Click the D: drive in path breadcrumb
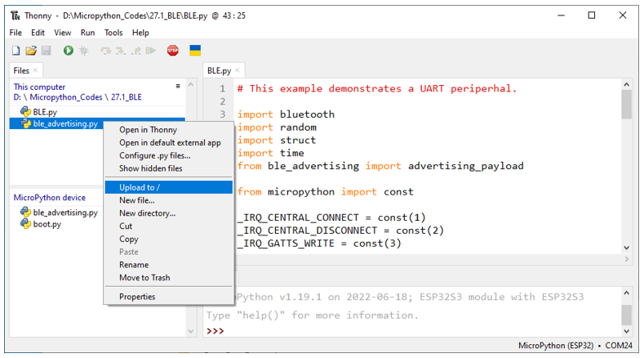Screen dimensions: 644x358 (x=17, y=97)
